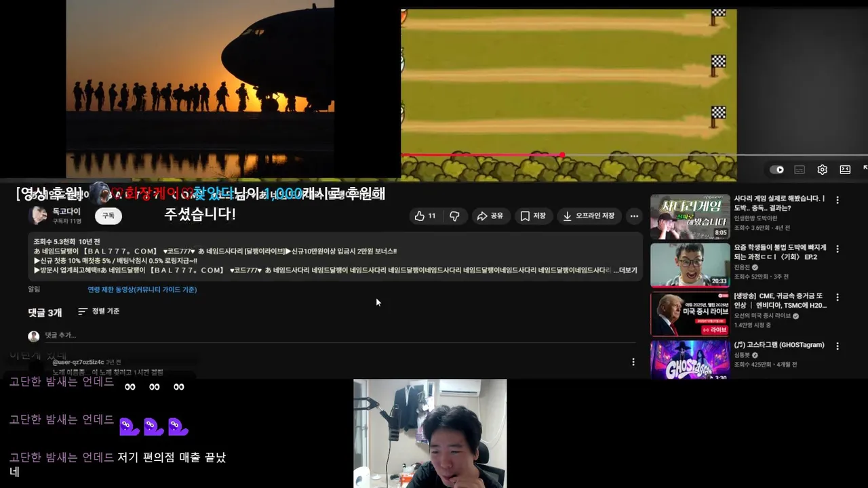868x488 pixels.
Task: Open player settings gear icon
Action: pos(822,169)
